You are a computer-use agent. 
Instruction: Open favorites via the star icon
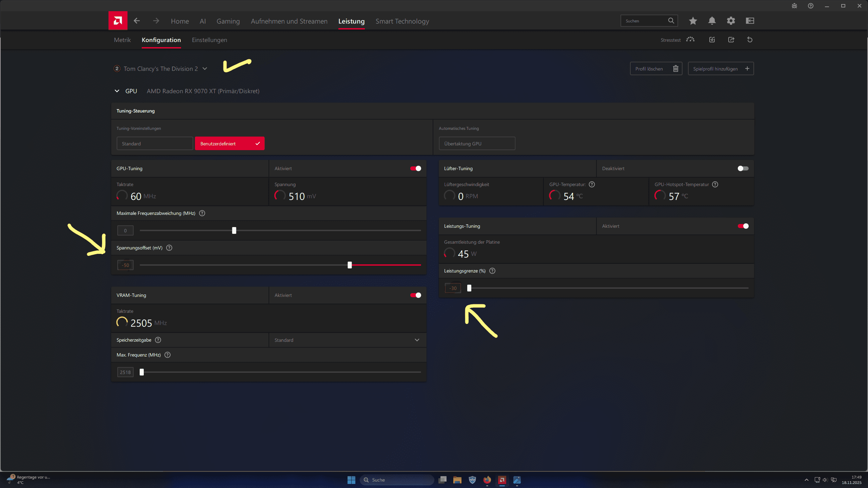point(693,21)
